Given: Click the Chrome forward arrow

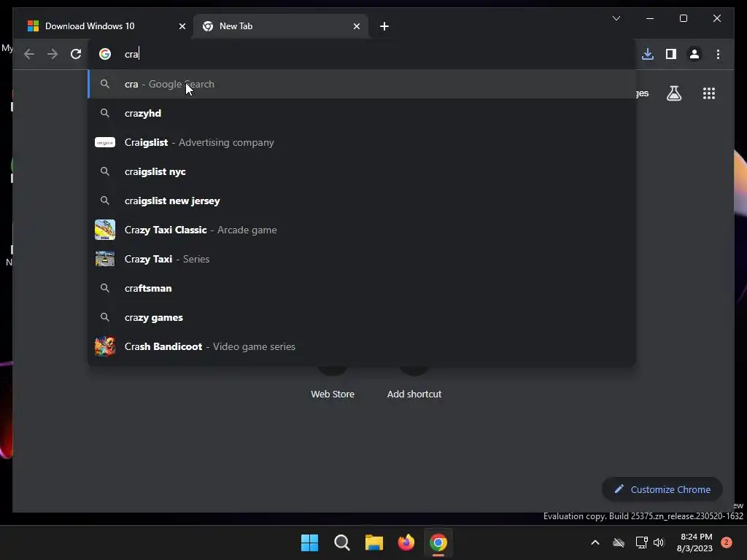Looking at the screenshot, I should 53,54.
